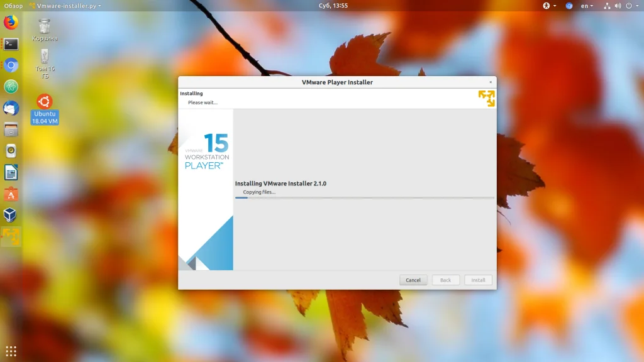
Task: Launch Chromium from the dock
Action: point(11,65)
